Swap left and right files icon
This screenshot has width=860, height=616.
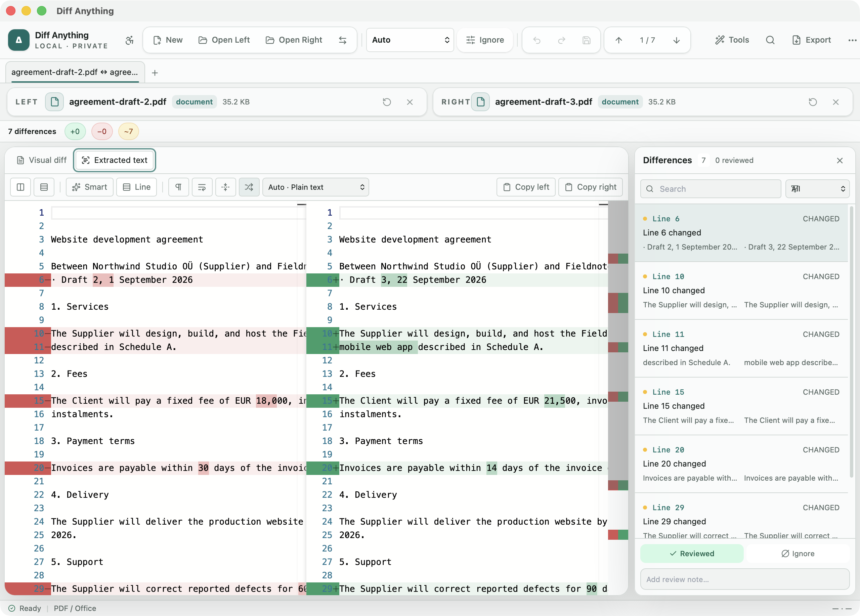click(342, 40)
